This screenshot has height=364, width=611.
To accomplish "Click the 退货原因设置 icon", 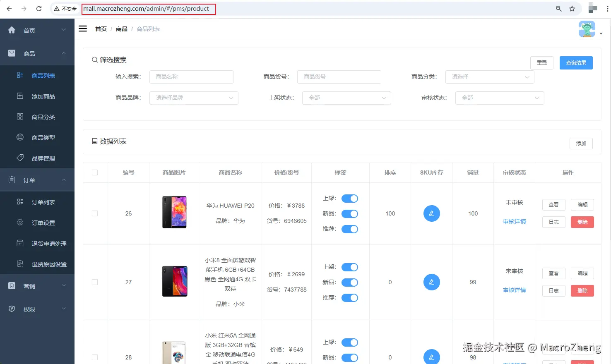I will (20, 264).
